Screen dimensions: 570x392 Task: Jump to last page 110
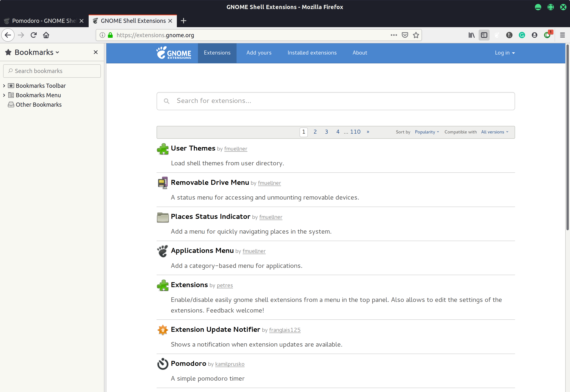point(355,132)
